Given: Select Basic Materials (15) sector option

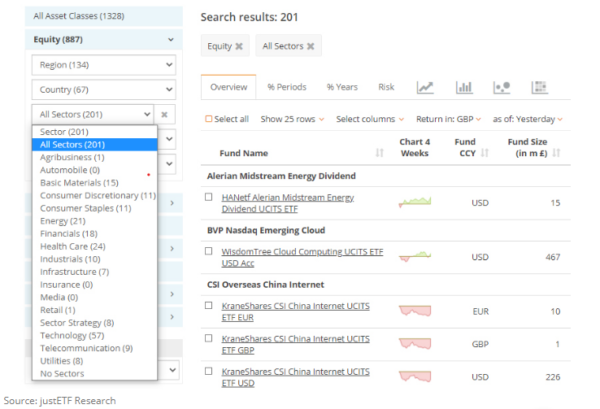Looking at the screenshot, I should [x=95, y=183].
